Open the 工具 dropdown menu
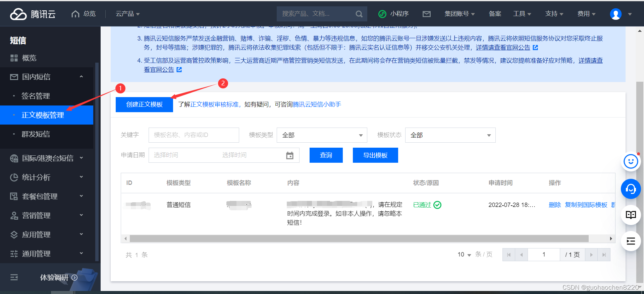Viewport: 644px width, 294px height. pyautogui.click(x=522, y=14)
